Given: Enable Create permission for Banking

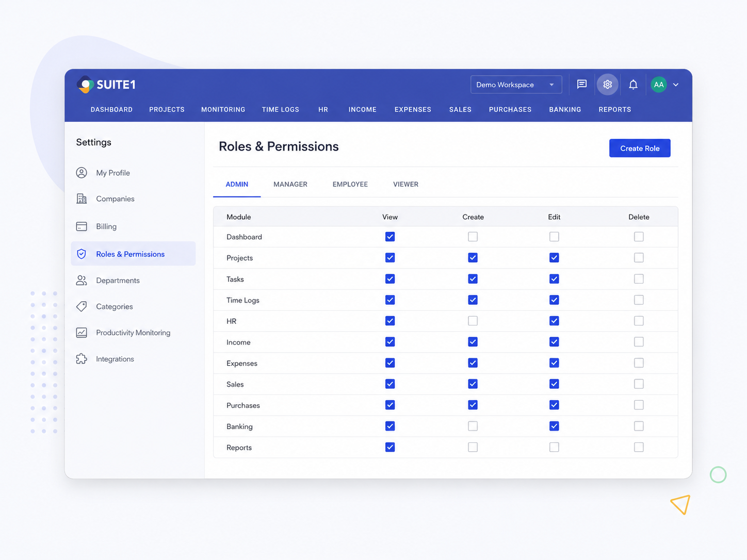Looking at the screenshot, I should (x=473, y=426).
